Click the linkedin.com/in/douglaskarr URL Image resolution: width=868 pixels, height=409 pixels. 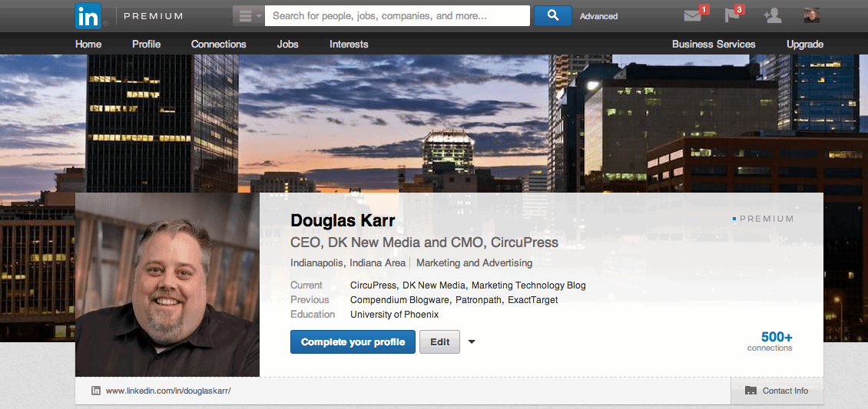pos(167,391)
